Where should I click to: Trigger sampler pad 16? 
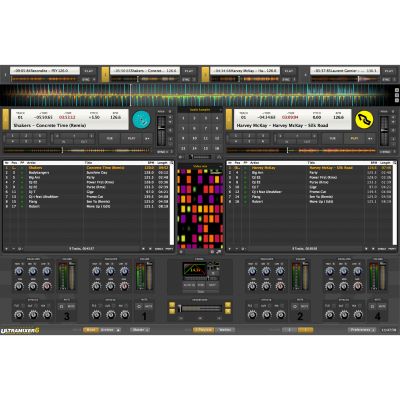[x=217, y=148]
